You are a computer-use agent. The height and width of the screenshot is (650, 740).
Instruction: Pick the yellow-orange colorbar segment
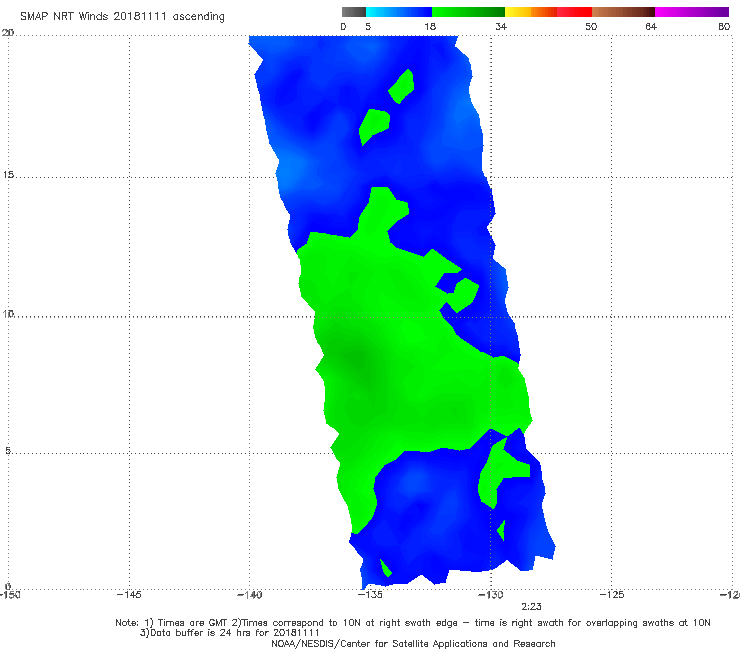click(530, 12)
